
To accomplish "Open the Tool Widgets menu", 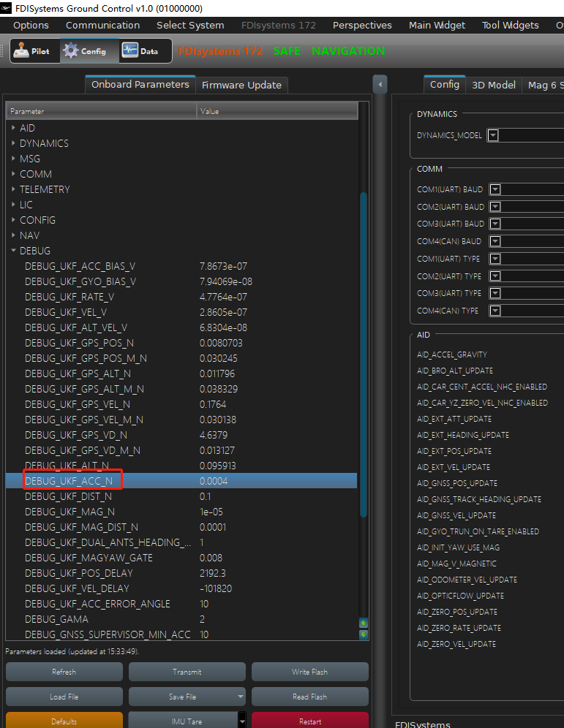I will (x=510, y=25).
